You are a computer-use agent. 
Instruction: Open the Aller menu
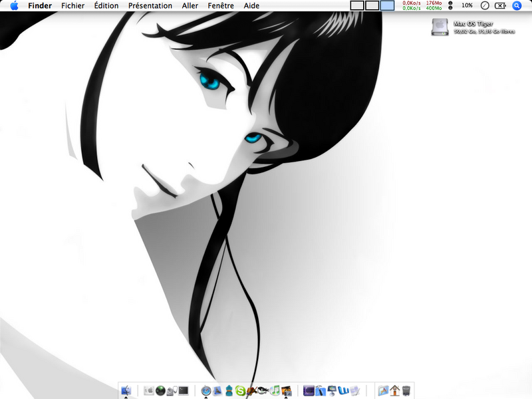coord(190,5)
